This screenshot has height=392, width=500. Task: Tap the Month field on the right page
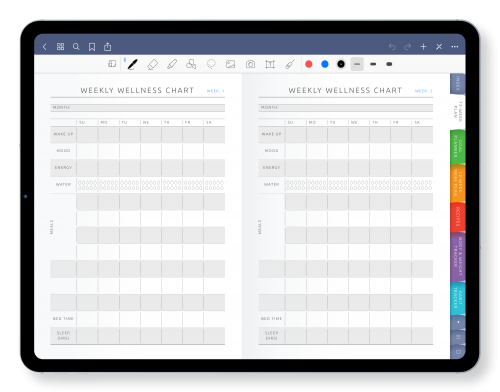346,108
